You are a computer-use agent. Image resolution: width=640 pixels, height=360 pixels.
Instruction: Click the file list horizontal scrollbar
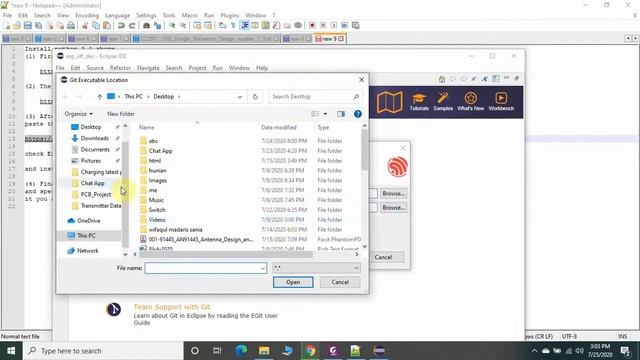[225, 254]
